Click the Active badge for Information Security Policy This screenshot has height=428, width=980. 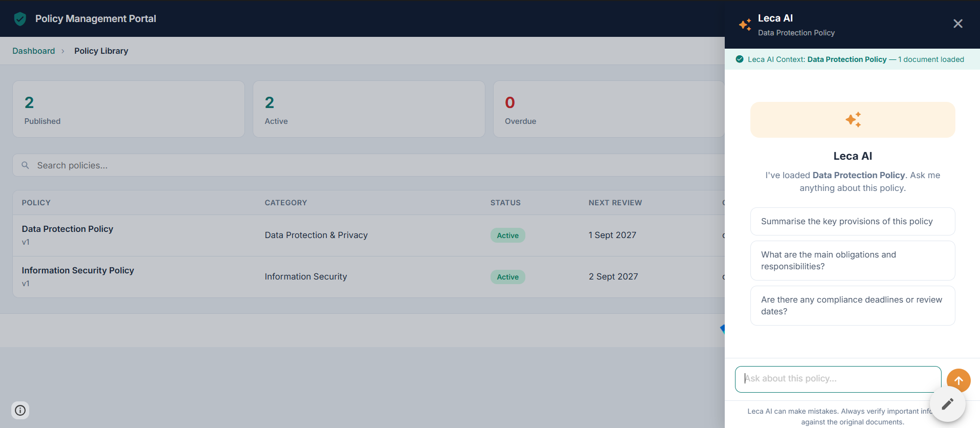(507, 277)
